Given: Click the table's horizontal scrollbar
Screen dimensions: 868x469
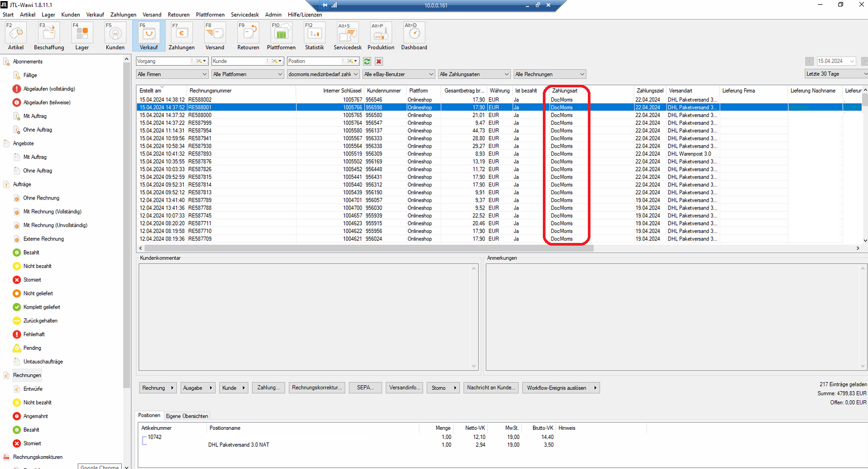Looking at the screenshot, I should click(369, 248).
